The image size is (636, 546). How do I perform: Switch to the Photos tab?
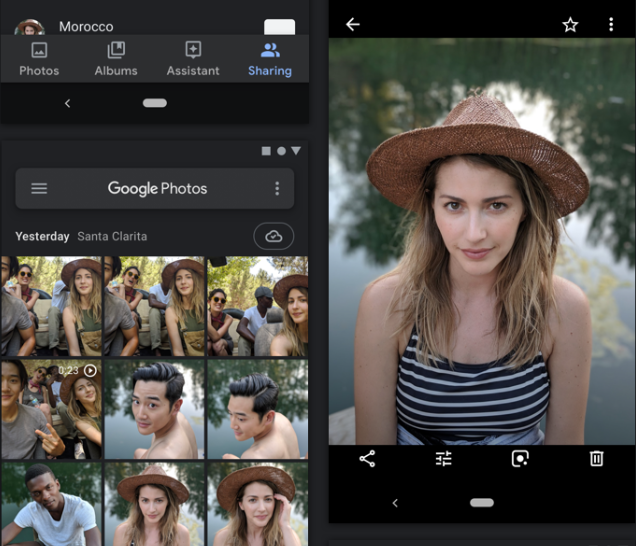[x=39, y=59]
